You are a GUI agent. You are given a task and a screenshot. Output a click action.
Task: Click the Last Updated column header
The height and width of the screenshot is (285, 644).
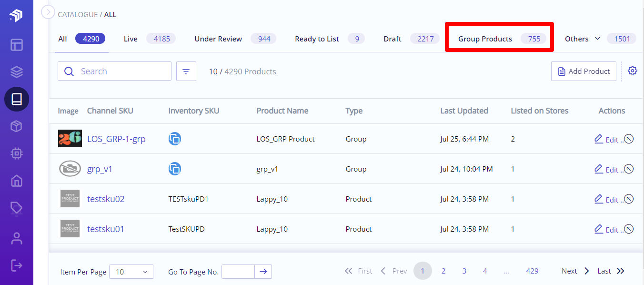[464, 111]
